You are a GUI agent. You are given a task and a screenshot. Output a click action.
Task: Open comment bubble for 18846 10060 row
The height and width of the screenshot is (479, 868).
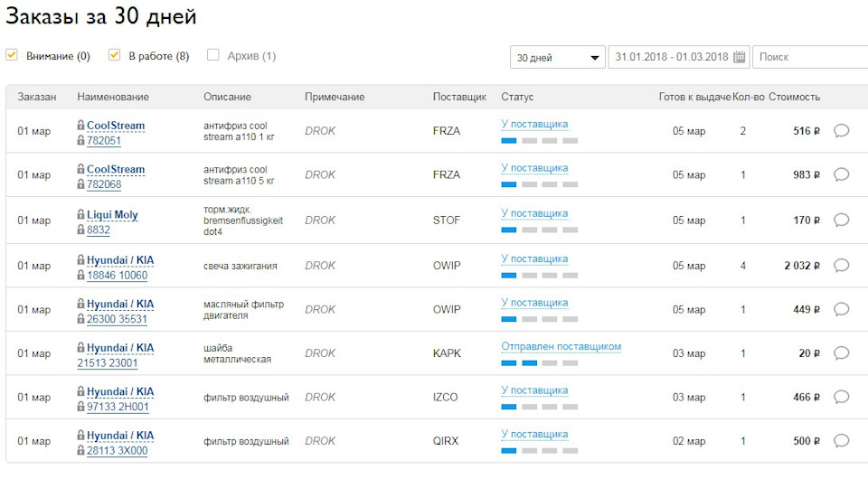[x=842, y=266]
